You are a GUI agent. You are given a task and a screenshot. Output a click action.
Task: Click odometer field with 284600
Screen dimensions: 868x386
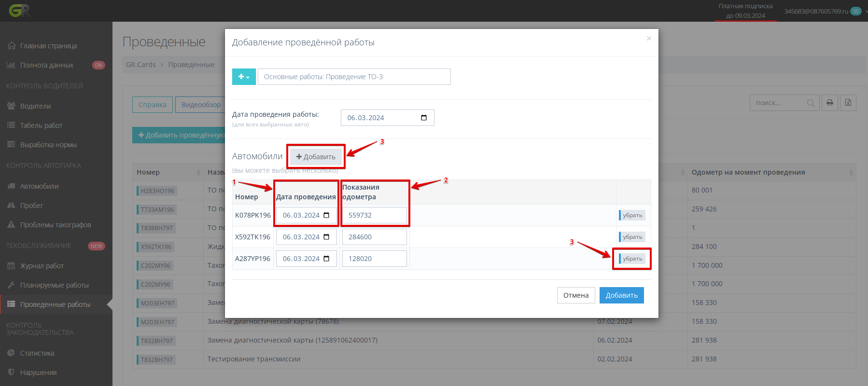pos(375,237)
